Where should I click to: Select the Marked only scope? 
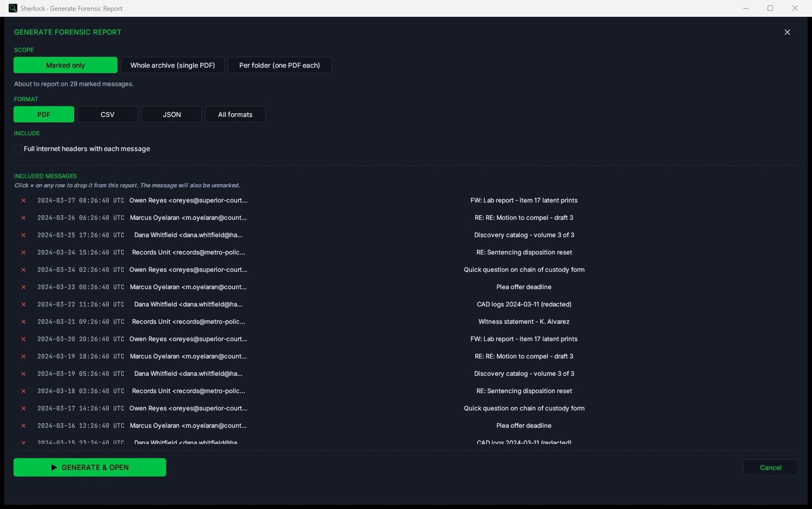[x=66, y=65]
